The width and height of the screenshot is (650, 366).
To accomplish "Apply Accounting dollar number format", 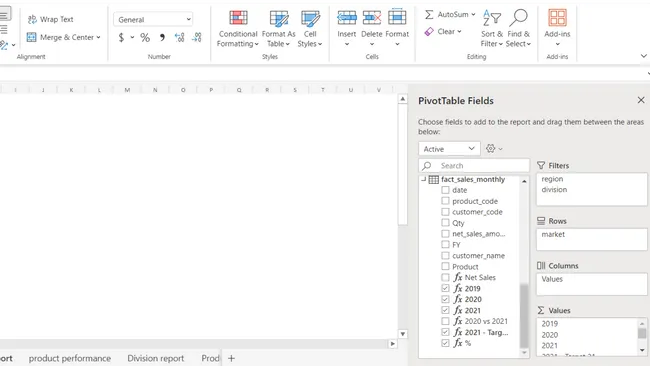I will click(x=121, y=37).
